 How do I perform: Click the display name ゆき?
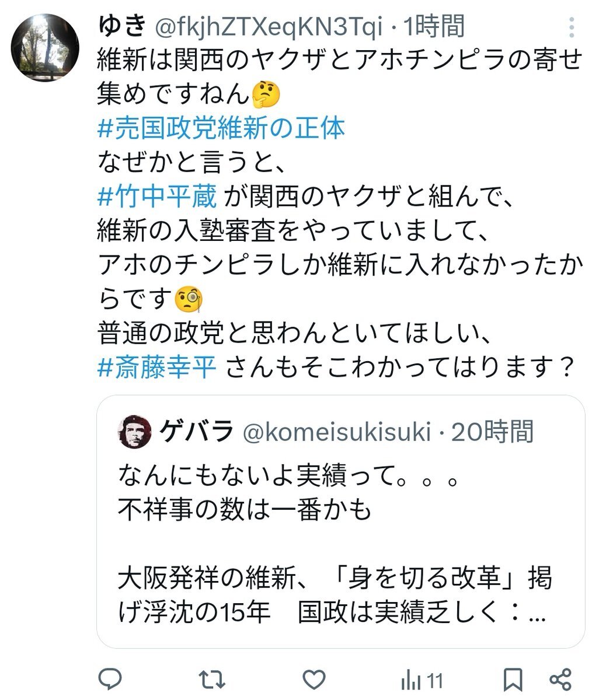[x=121, y=26]
